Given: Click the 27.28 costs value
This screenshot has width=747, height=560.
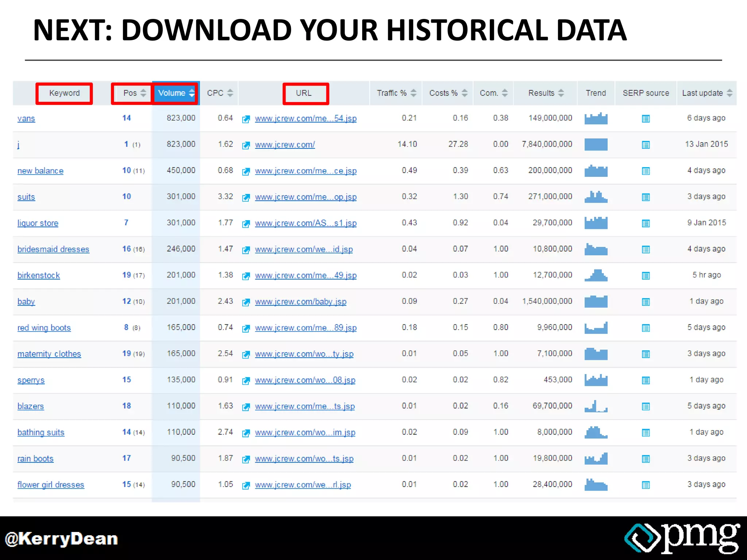Looking at the screenshot, I should pyautogui.click(x=458, y=144).
